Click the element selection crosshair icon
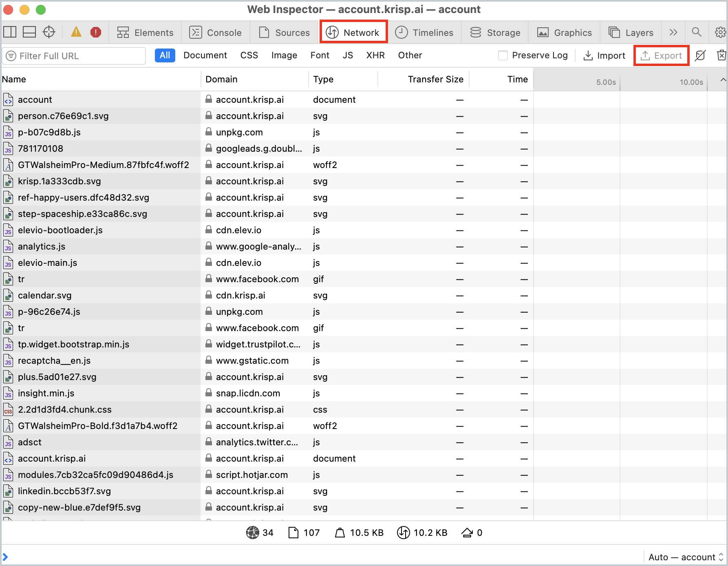This screenshot has height=566, width=728. pos(49,32)
